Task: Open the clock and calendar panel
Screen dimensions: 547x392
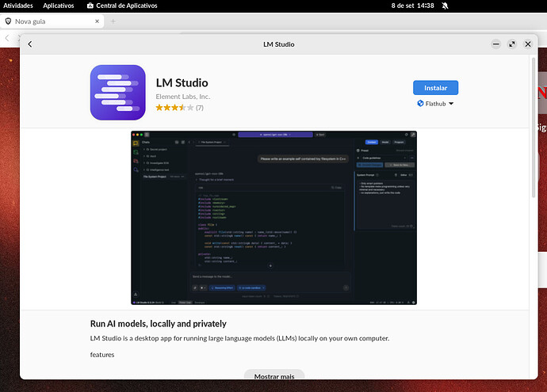Action: (x=412, y=6)
